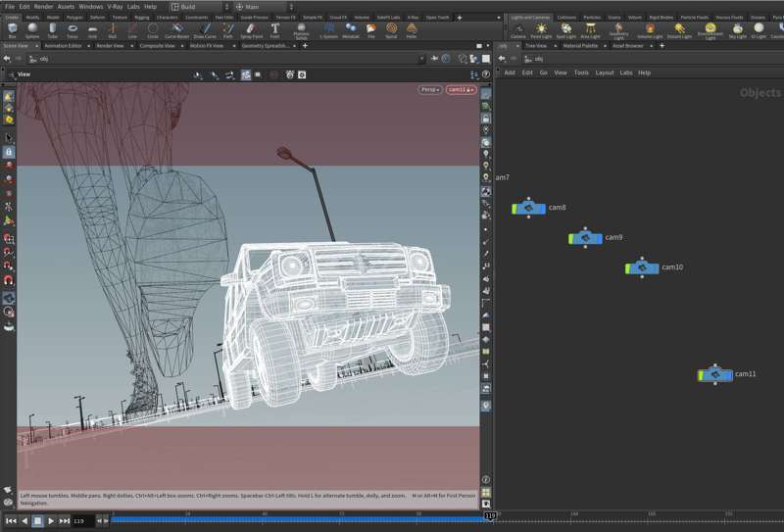Select the Draw Curve shelf tool
The image size is (784, 532).
pos(205,30)
